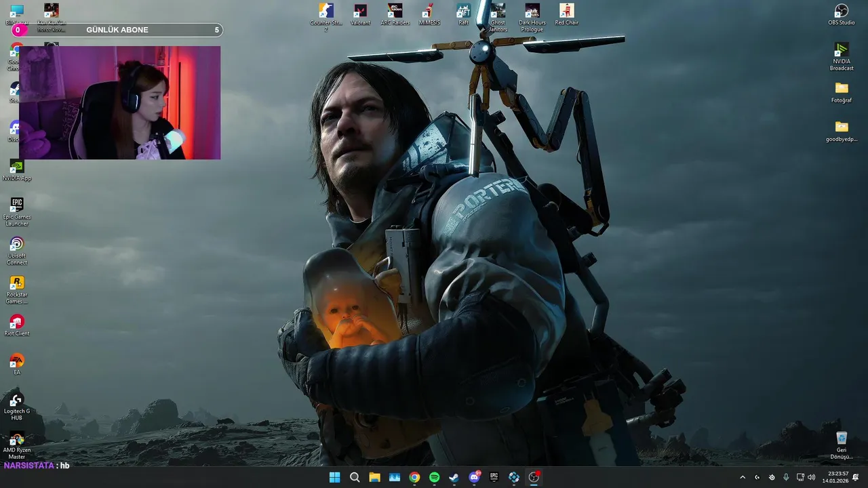This screenshot has height=488, width=868.
Task: Select the Ghost Janitors desktop icon
Action: (x=498, y=17)
